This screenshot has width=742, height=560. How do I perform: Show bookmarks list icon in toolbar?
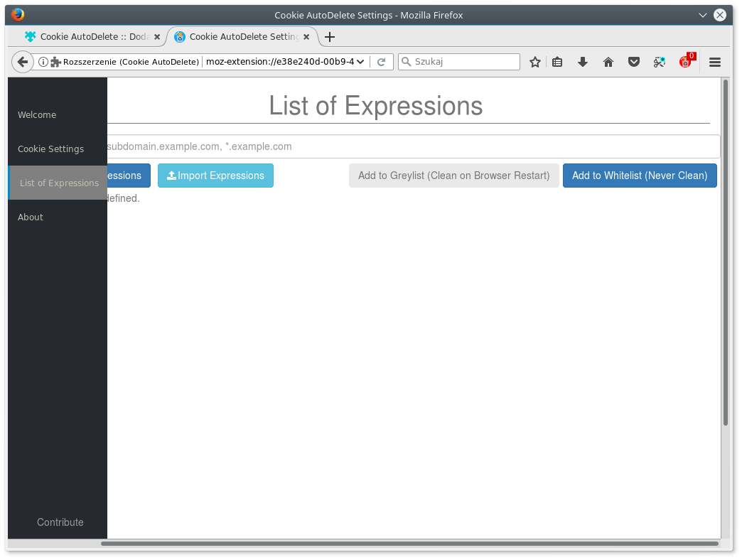coord(557,62)
